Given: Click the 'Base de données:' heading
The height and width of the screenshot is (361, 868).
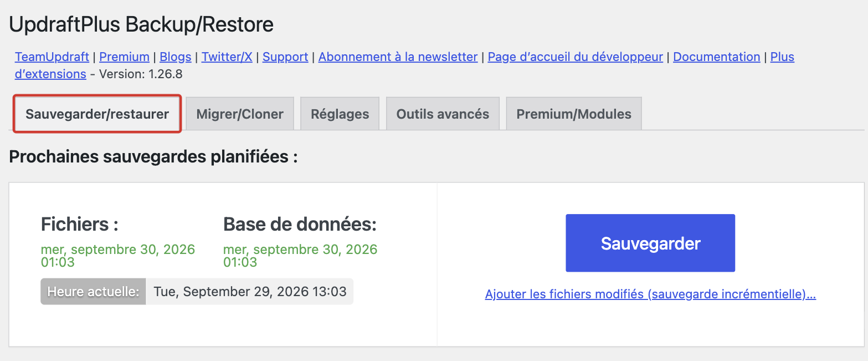Looking at the screenshot, I should click(x=300, y=225).
